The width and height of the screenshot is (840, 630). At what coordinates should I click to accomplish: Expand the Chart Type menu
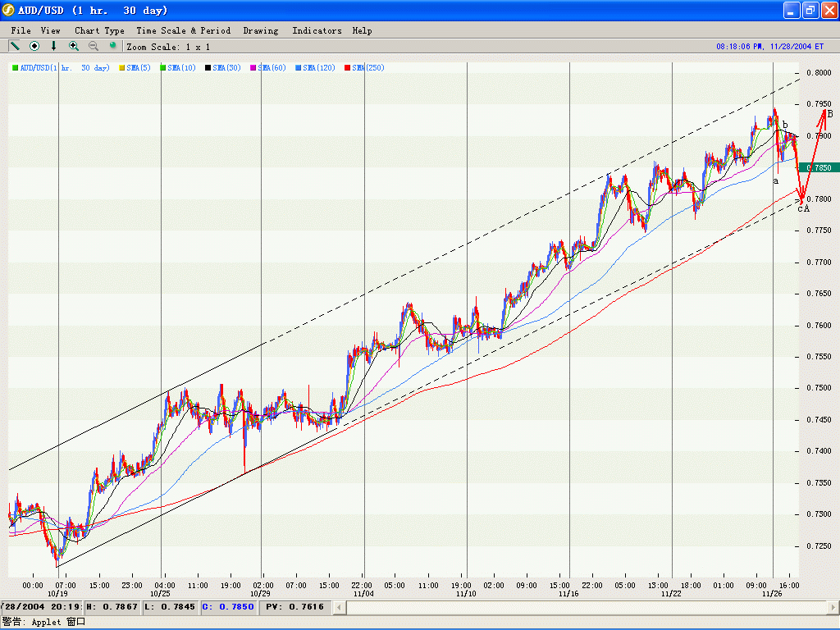[99, 30]
